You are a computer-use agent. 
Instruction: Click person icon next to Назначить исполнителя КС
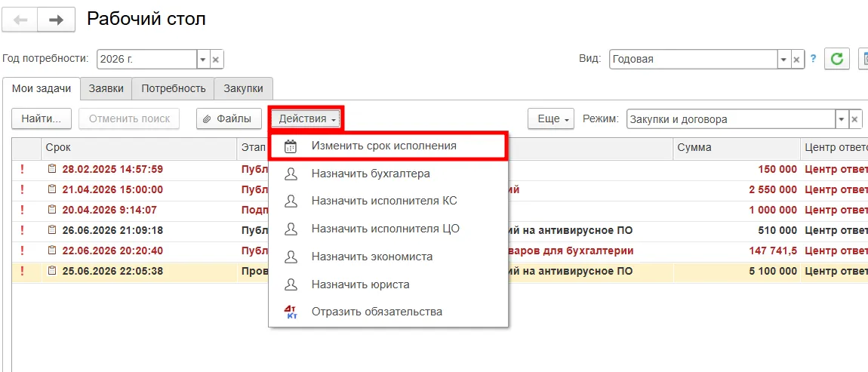290,201
